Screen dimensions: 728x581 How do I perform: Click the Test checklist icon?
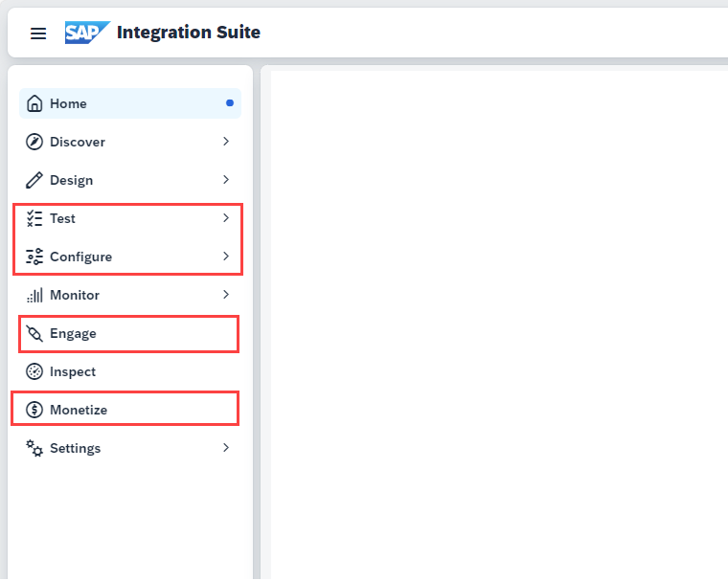[x=34, y=218]
